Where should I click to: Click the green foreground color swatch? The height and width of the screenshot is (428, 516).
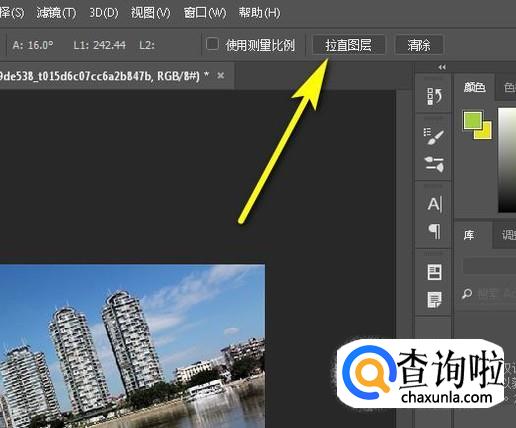point(472,120)
